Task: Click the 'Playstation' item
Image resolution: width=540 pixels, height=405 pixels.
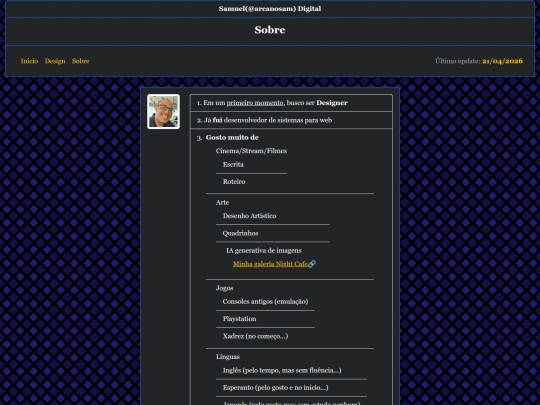Action: 239,319
